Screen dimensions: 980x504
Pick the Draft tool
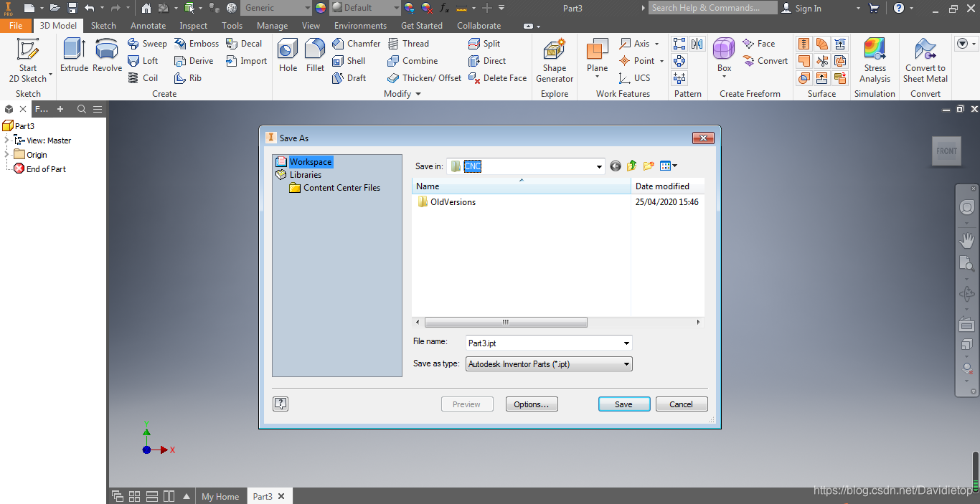(x=349, y=78)
